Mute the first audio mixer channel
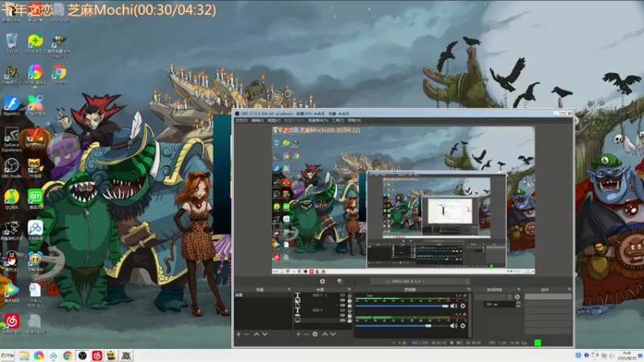The height and width of the screenshot is (362, 644). pos(453,306)
